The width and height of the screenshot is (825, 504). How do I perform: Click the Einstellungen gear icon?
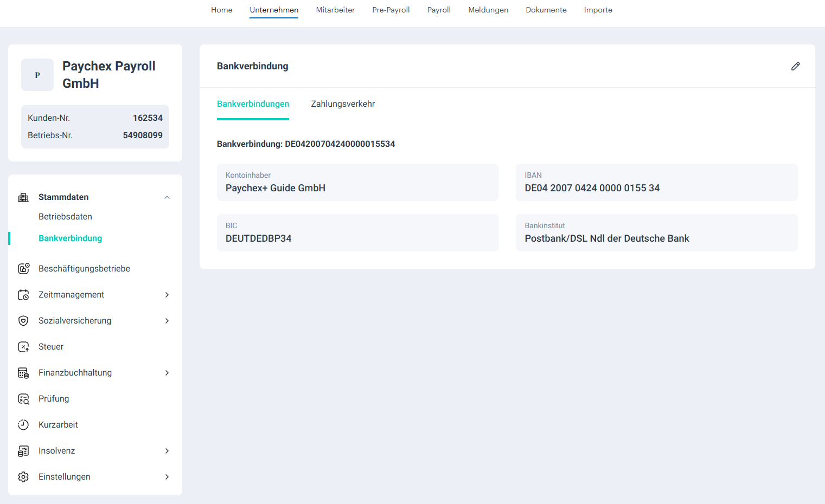(23, 477)
